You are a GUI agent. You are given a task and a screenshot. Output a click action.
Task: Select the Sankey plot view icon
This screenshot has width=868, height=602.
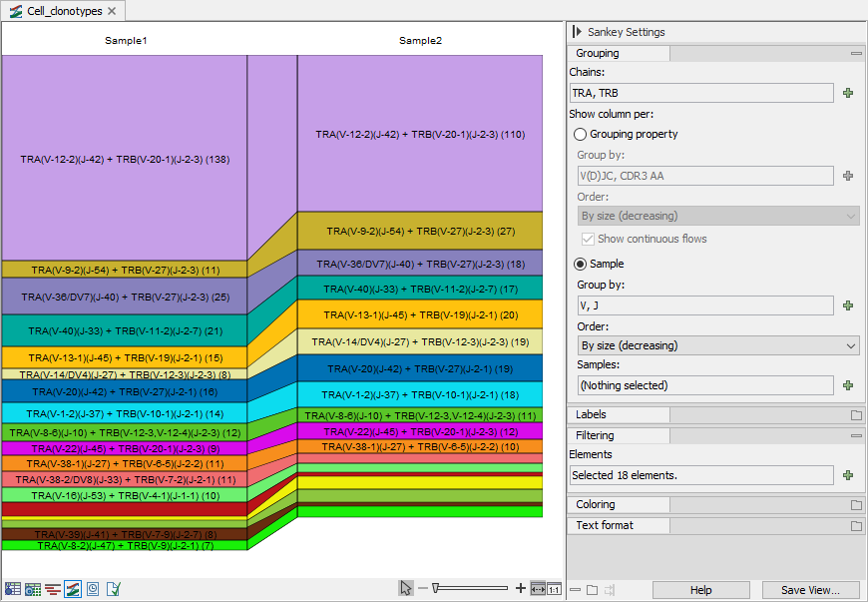[73, 589]
